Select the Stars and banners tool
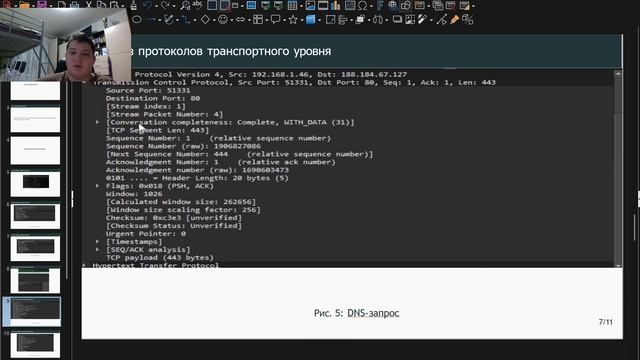 293,20
